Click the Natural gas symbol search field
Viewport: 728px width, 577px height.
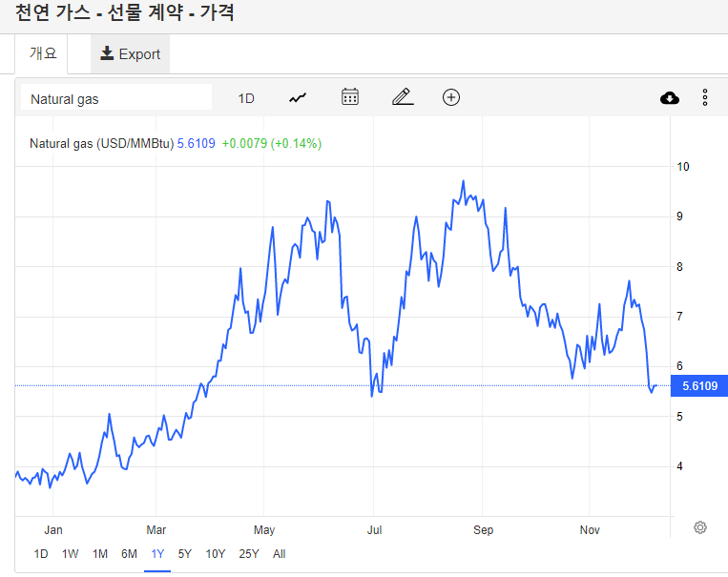(116, 99)
